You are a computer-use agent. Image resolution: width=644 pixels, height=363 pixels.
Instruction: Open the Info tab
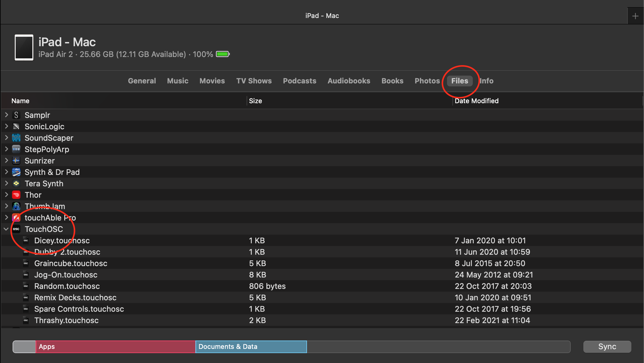coord(486,81)
